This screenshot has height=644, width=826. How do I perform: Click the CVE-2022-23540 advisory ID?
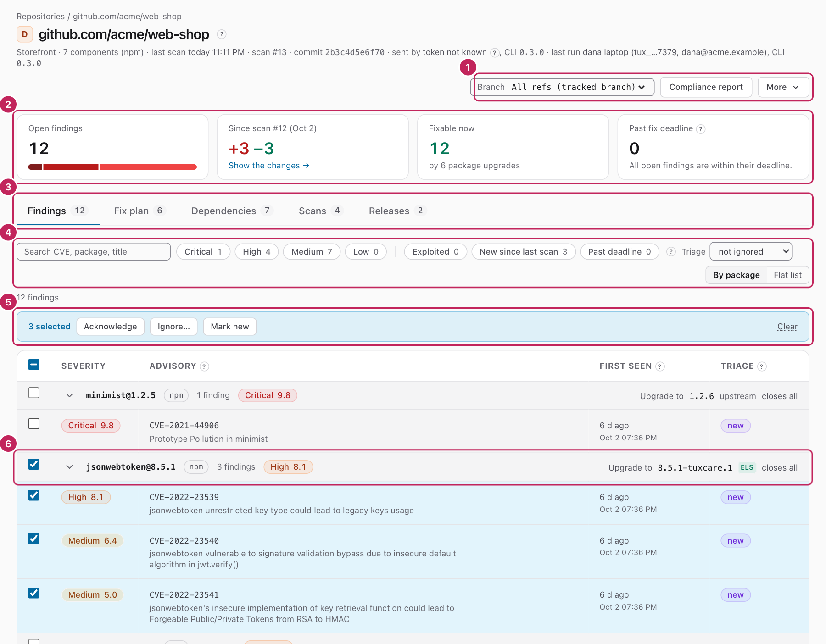coord(184,541)
